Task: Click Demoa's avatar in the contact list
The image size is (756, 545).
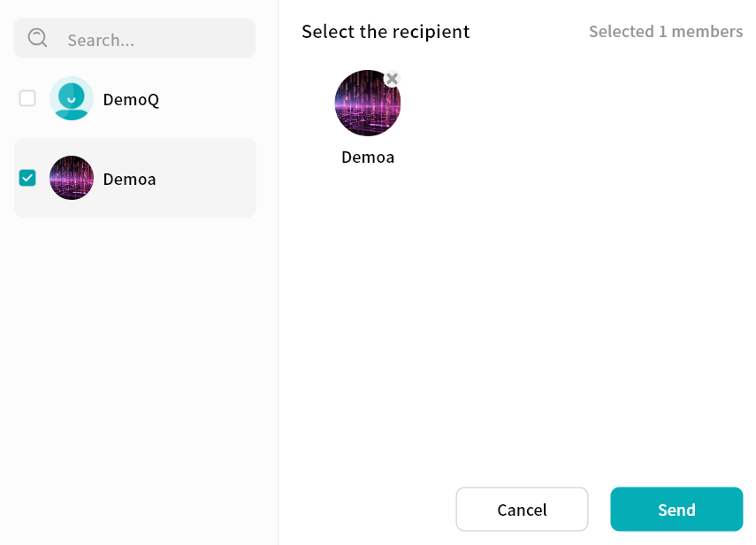Action: coord(72,178)
